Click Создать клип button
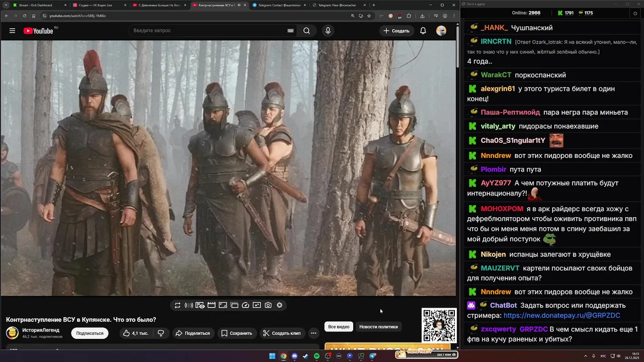644x362 pixels. click(x=282, y=333)
